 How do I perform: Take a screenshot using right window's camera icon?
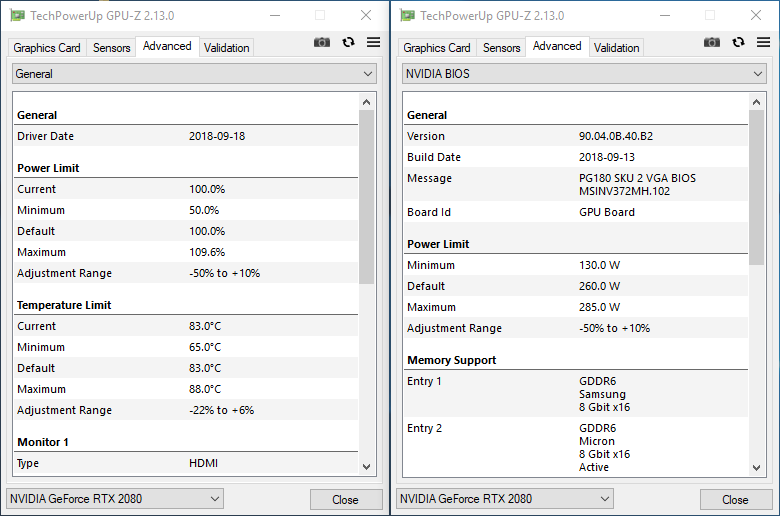(712, 42)
